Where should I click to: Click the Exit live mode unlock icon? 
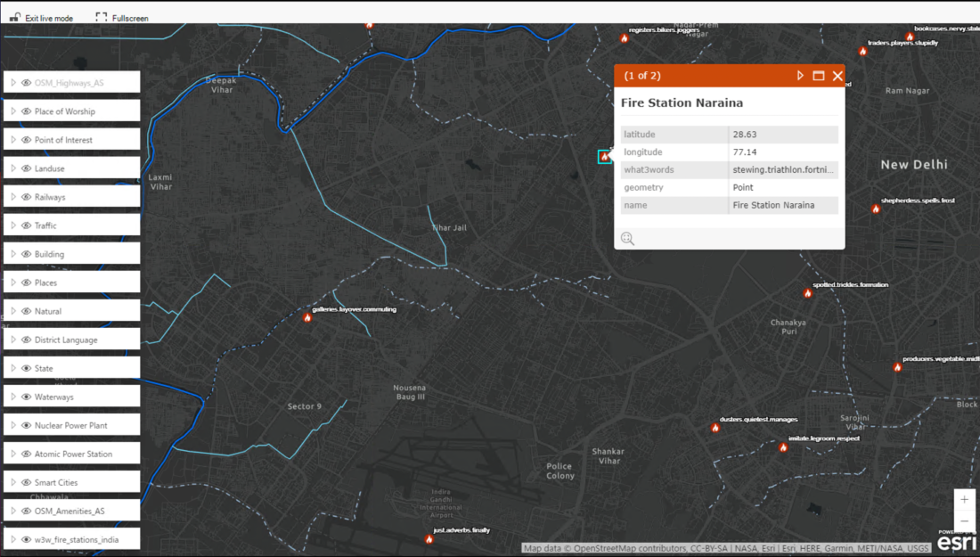coord(14,18)
